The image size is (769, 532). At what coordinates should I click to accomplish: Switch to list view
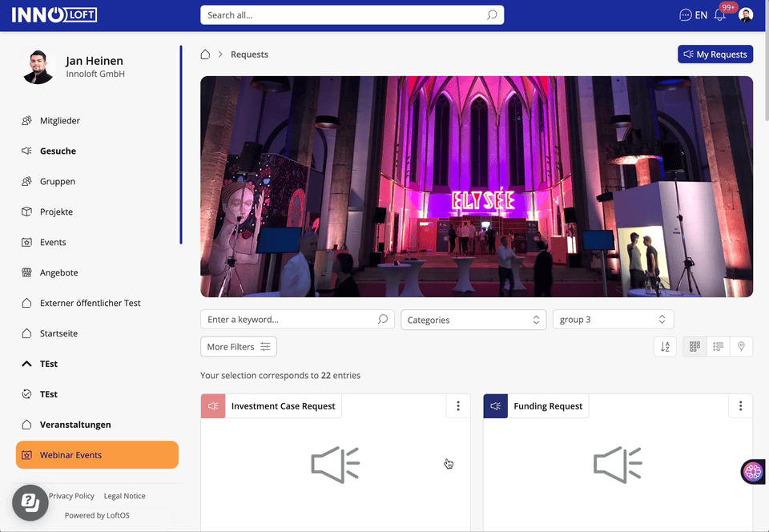pyautogui.click(x=718, y=347)
